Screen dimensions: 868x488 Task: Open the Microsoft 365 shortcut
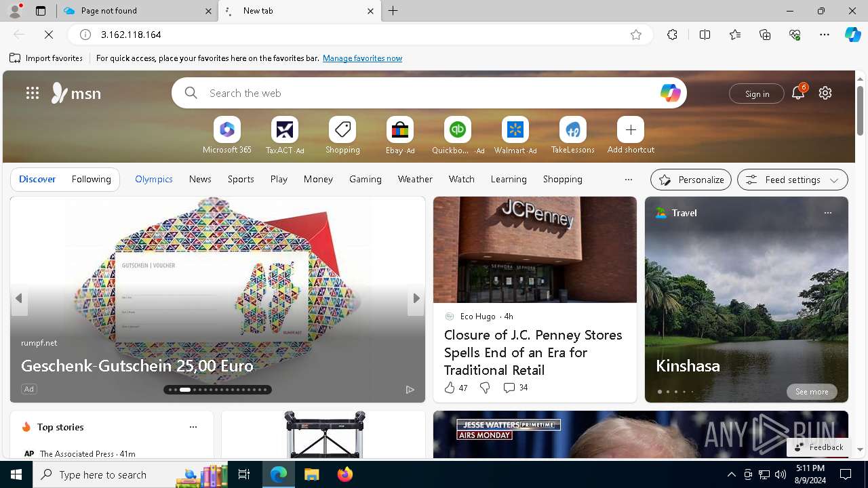click(227, 136)
